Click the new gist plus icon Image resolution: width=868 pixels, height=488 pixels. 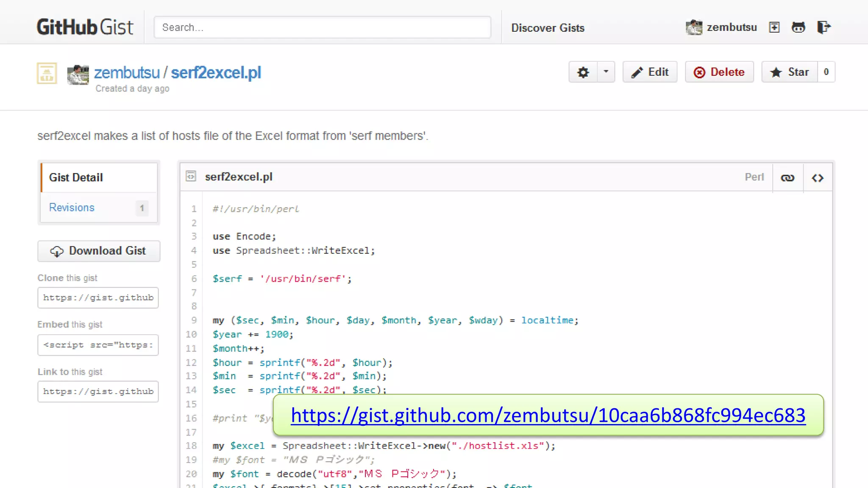(774, 28)
